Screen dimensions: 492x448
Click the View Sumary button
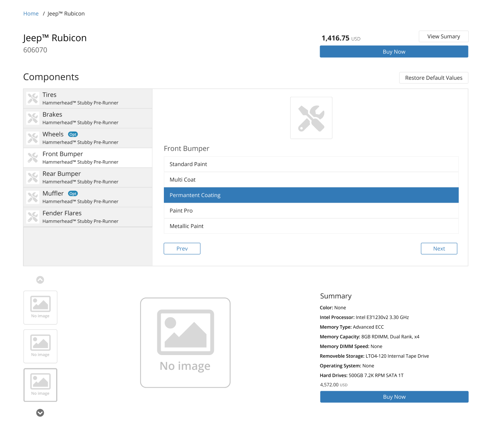click(444, 36)
